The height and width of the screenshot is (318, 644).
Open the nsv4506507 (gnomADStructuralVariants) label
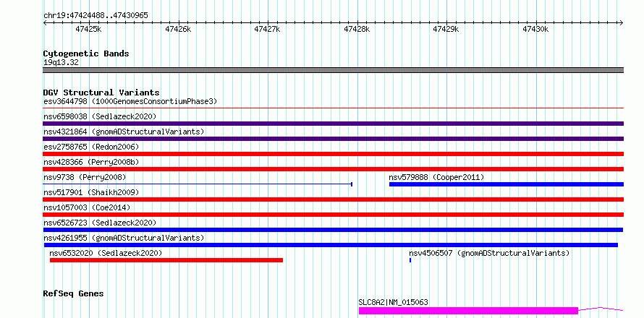tap(489, 253)
